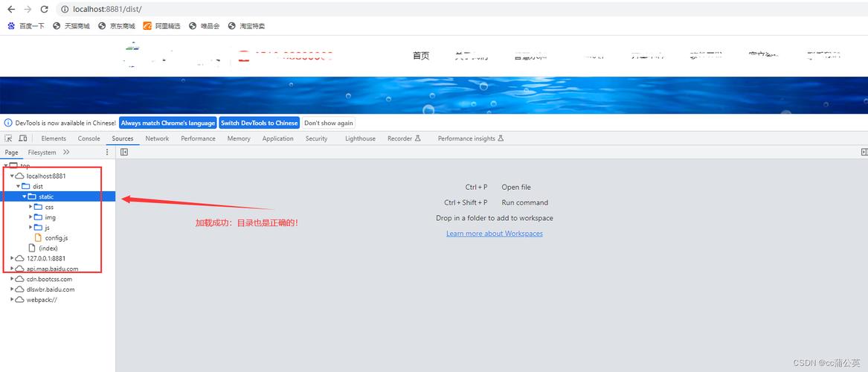Viewport: 868px width, 372px height.
Task: Click the localhost:8881 cloud icon
Action: 20,176
